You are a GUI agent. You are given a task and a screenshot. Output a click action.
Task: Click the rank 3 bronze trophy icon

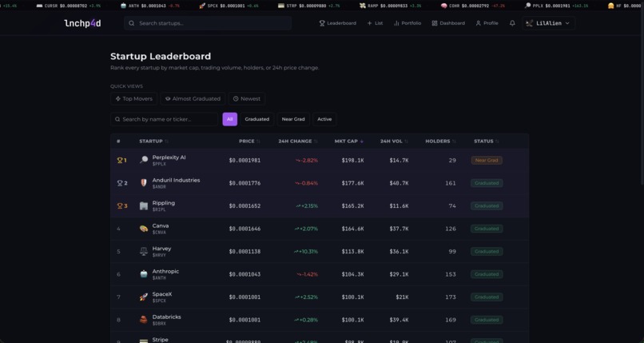click(120, 205)
